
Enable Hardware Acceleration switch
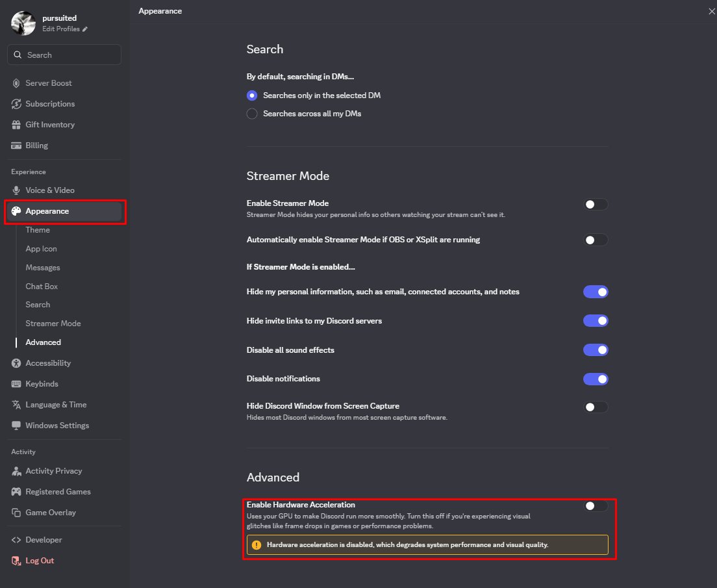pyautogui.click(x=596, y=505)
